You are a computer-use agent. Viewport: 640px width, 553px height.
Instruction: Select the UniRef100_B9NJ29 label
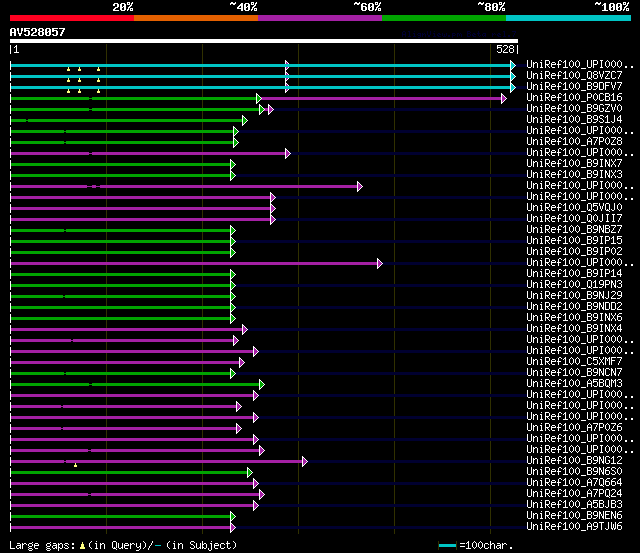[x=574, y=296]
